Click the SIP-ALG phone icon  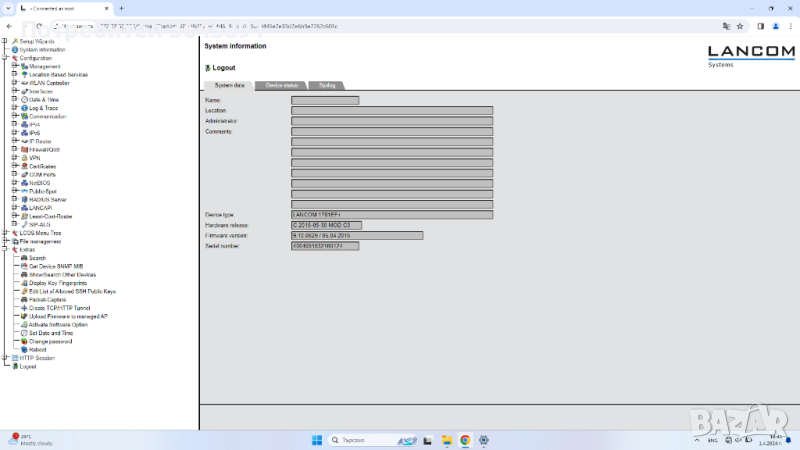pyautogui.click(x=24, y=224)
